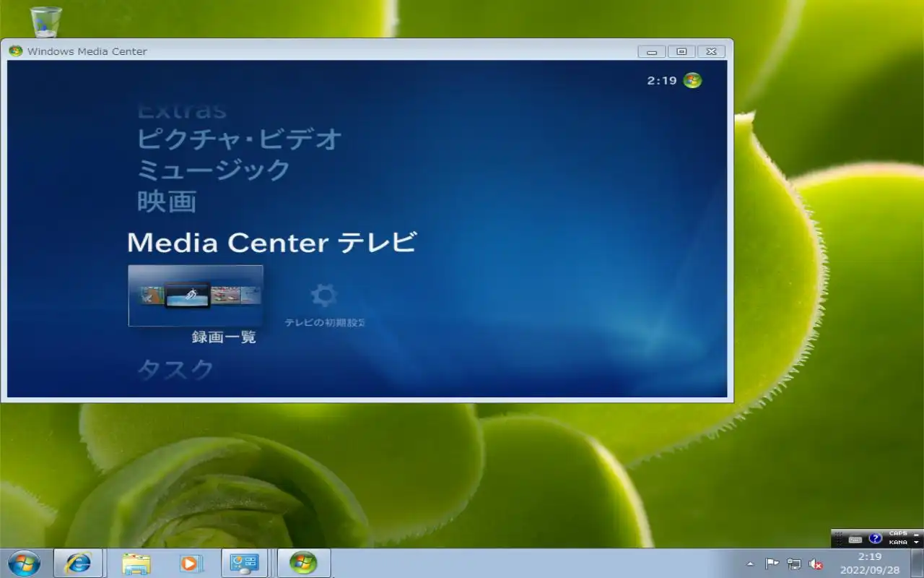Click the IME pad keyboard icon
924x578 pixels.
coord(855,539)
